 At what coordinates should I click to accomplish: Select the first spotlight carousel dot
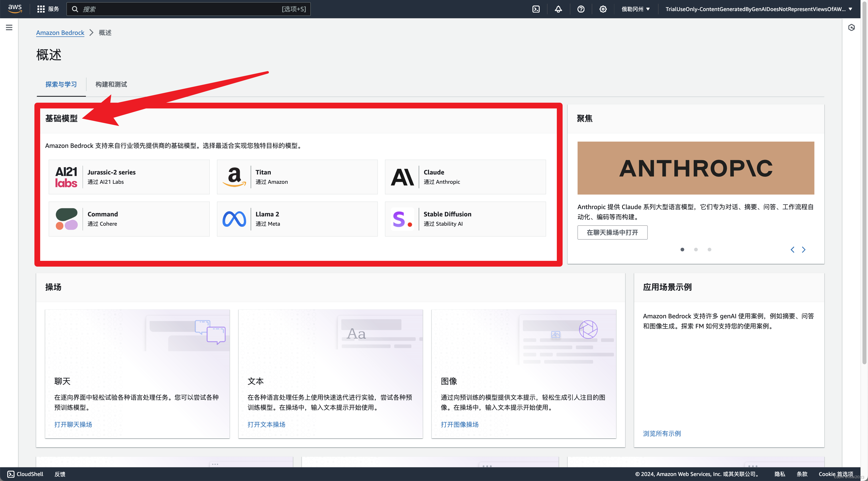[x=682, y=250]
